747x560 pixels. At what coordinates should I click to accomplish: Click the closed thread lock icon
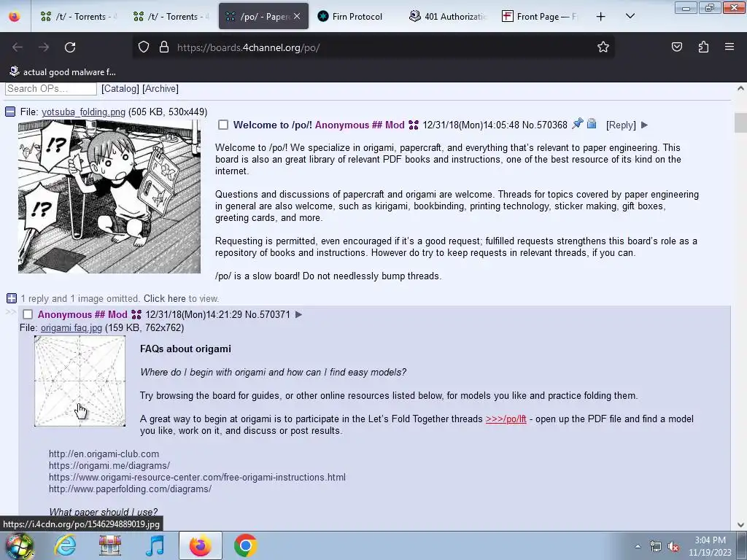591,124
